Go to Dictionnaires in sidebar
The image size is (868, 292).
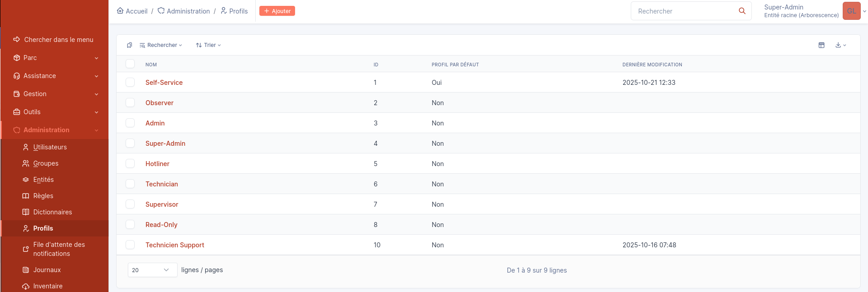pos(52,212)
